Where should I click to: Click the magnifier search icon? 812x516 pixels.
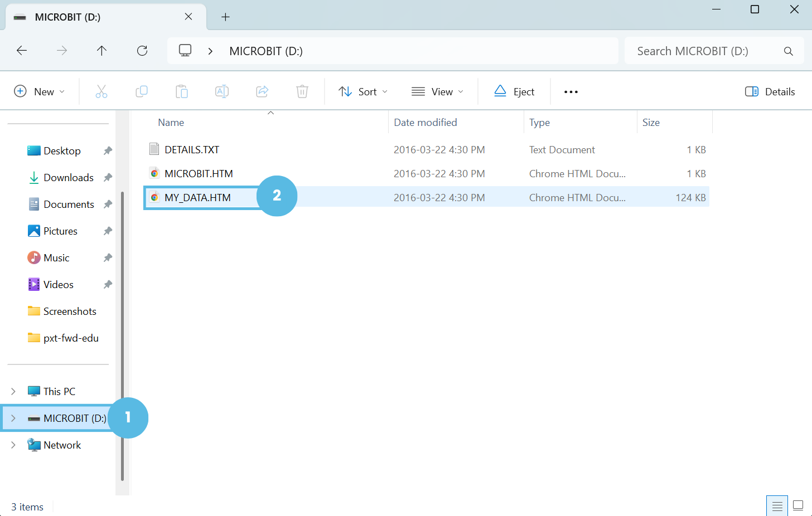pyautogui.click(x=788, y=51)
